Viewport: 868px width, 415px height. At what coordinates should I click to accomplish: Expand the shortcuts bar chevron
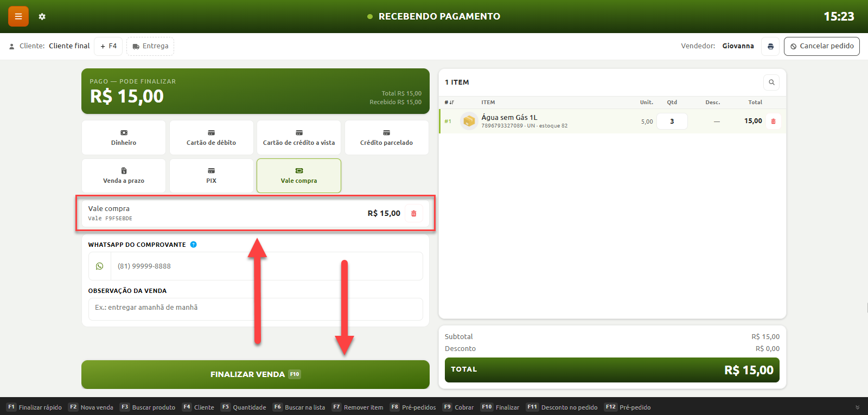pyautogui.click(x=858, y=407)
